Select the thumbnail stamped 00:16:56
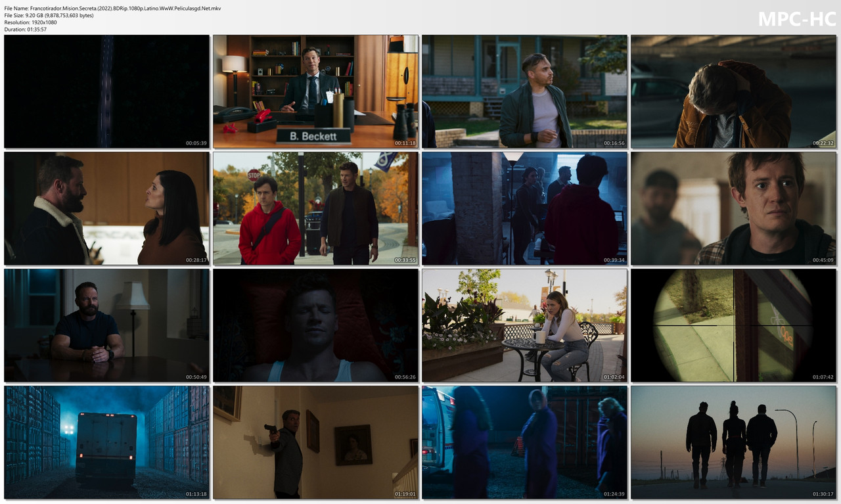841x504 pixels. (x=524, y=91)
